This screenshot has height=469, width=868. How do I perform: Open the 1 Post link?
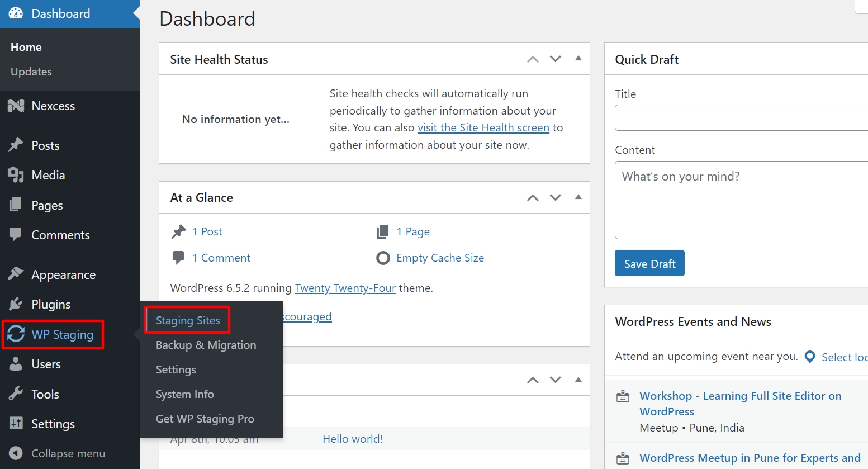tap(207, 231)
